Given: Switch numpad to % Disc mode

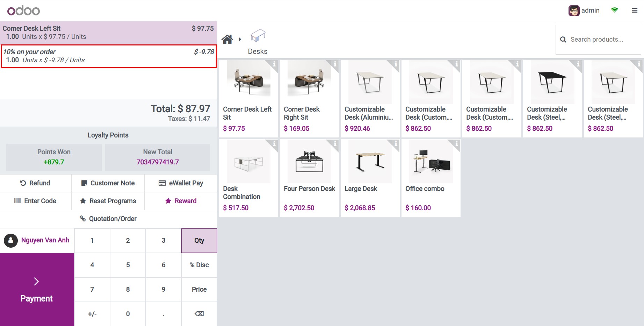Looking at the screenshot, I should tap(199, 265).
